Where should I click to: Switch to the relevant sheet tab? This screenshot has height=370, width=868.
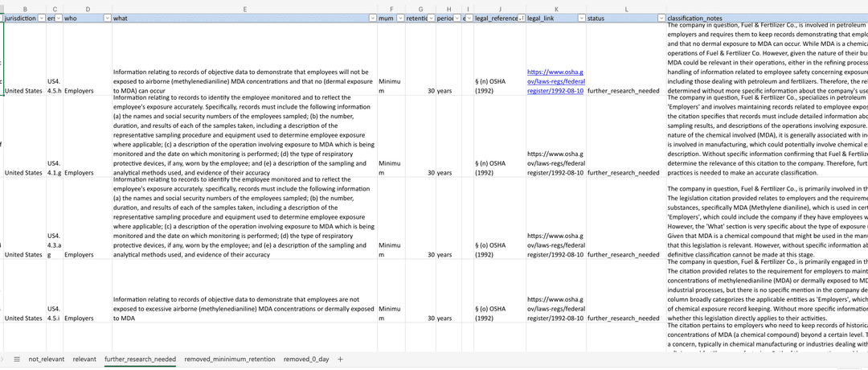84,359
